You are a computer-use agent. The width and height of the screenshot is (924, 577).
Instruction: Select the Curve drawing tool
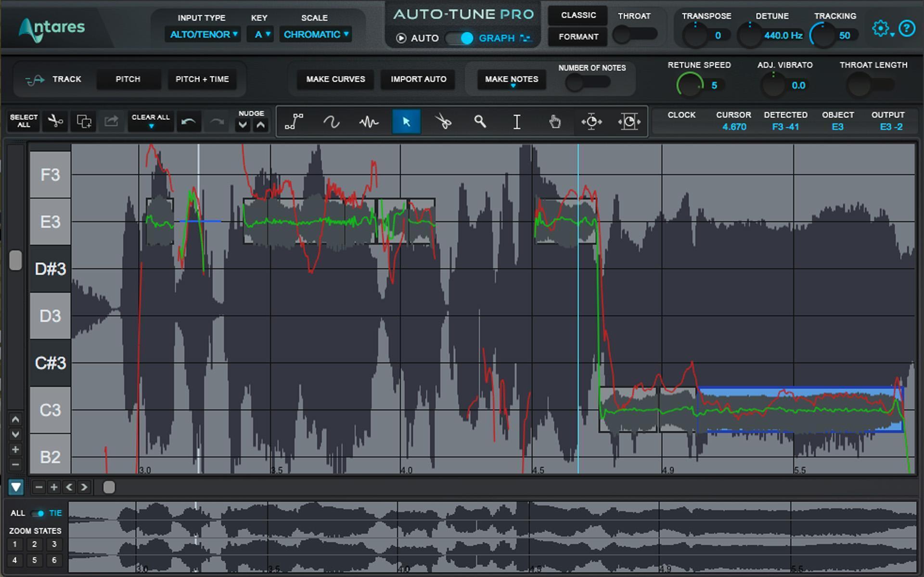(332, 122)
